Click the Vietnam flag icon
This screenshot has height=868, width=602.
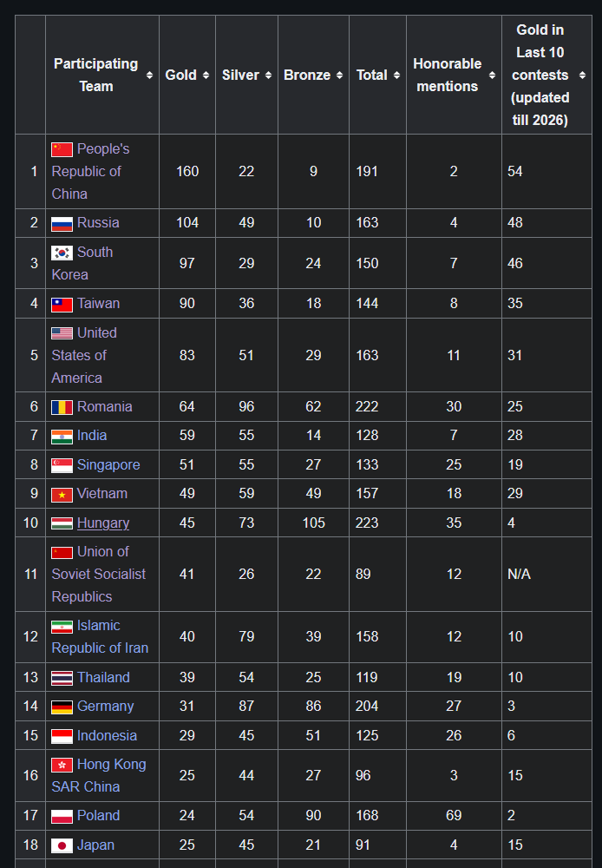(62, 495)
